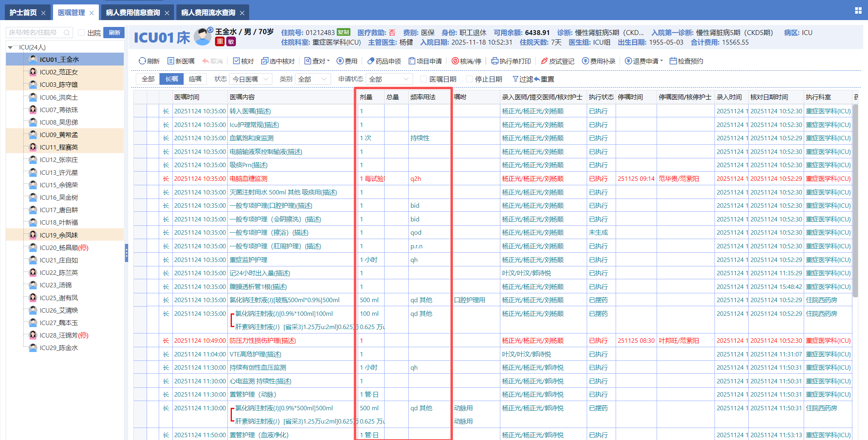Check the 医嘱日期 checkbox
The width and height of the screenshot is (868, 440).
423,79
